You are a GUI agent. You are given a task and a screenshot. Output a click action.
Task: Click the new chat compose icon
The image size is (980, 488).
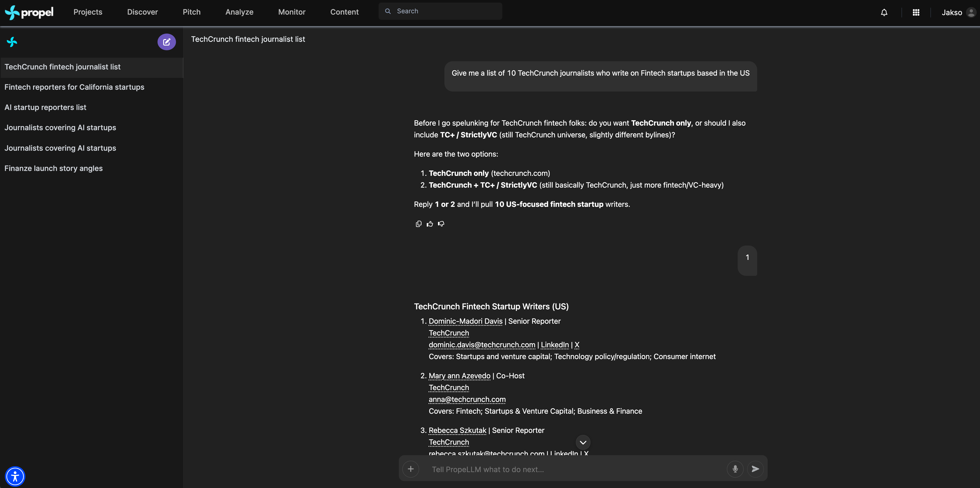coord(167,42)
